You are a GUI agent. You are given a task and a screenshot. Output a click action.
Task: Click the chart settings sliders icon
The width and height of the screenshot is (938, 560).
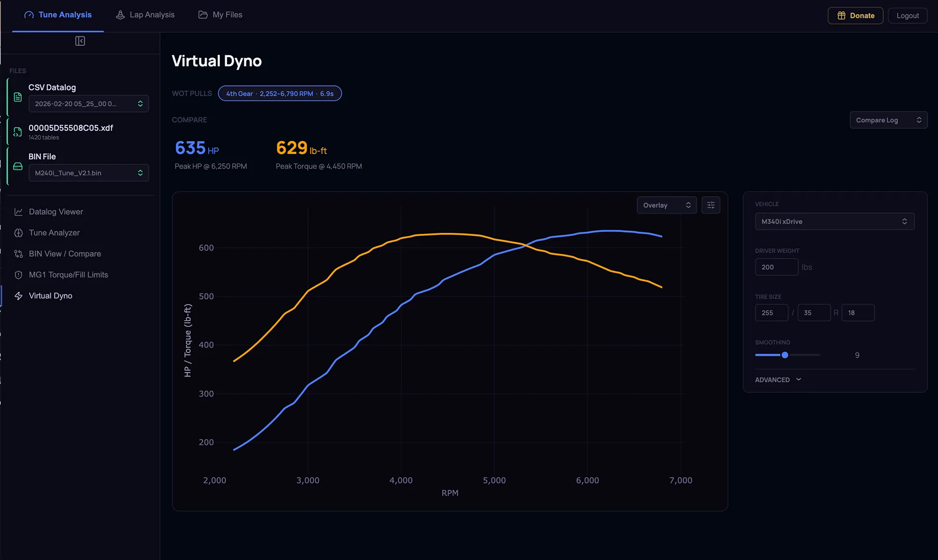coord(711,205)
